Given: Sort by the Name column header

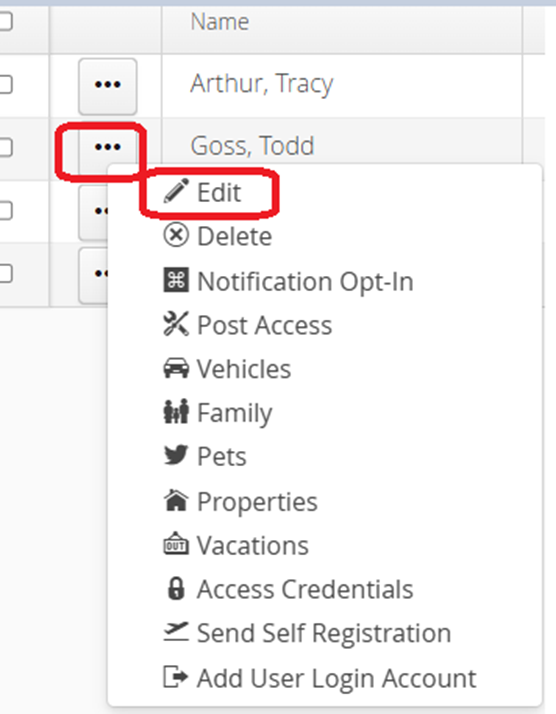Looking at the screenshot, I should 220,22.
